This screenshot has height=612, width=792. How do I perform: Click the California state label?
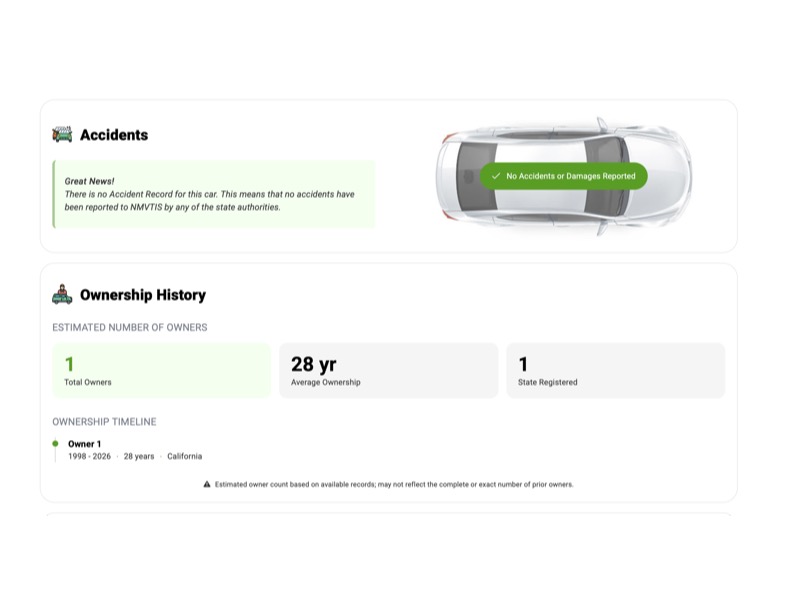184,456
